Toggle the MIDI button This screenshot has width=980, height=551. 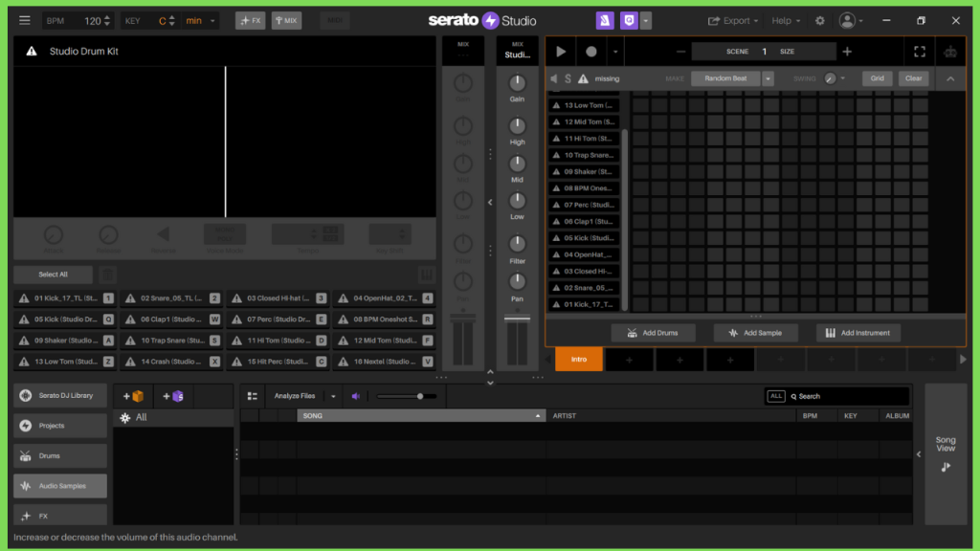coord(334,21)
